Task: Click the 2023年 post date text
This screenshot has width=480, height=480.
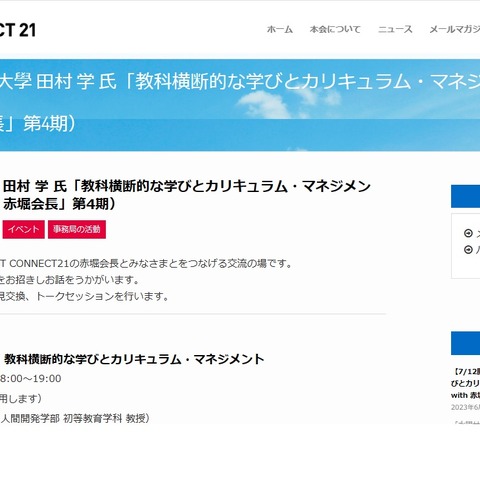Action: pyautogui.click(x=465, y=407)
